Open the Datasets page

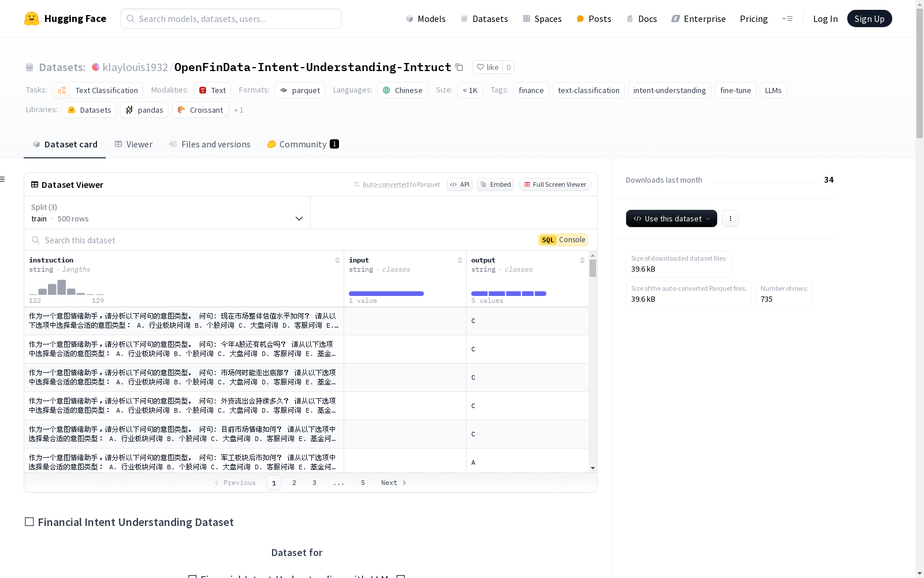pos(484,18)
